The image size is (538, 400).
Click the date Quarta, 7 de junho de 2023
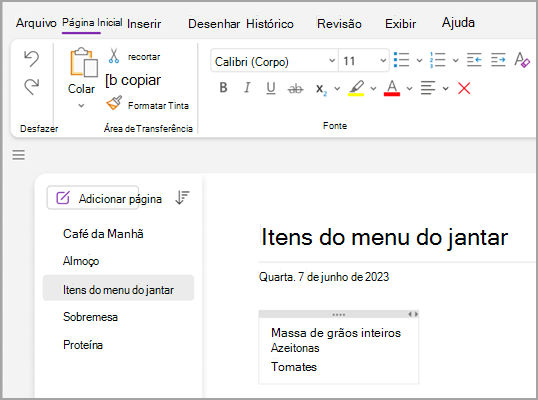point(324,277)
